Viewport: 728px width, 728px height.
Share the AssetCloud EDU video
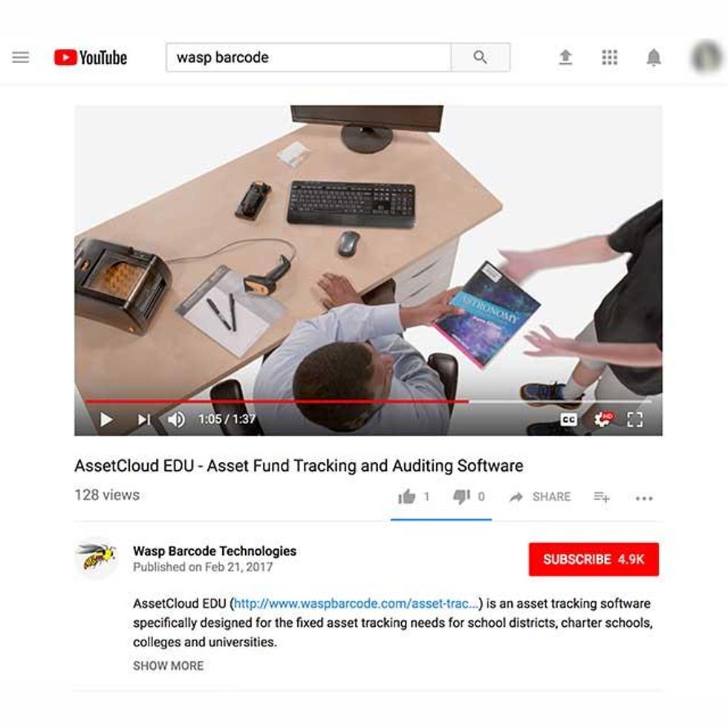coord(540,497)
